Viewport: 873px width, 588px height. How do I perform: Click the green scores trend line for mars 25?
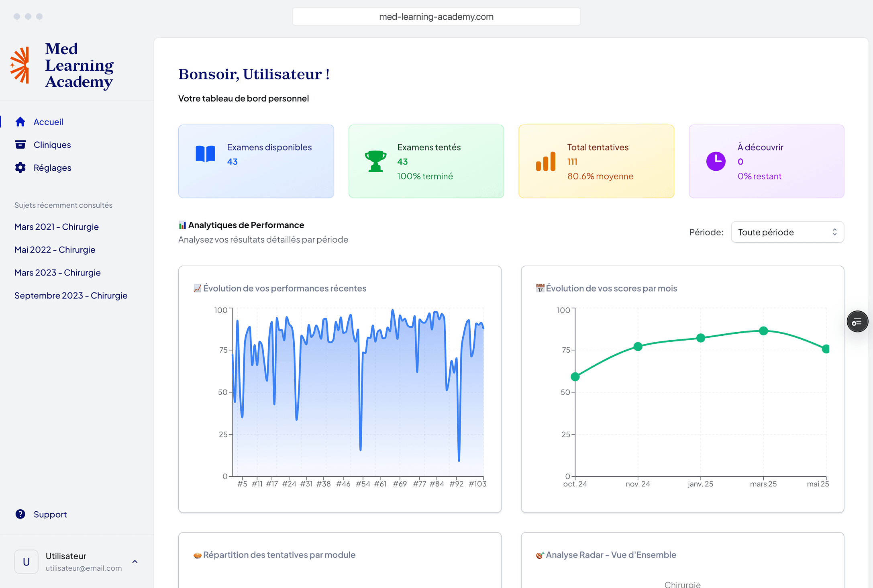[x=763, y=331]
